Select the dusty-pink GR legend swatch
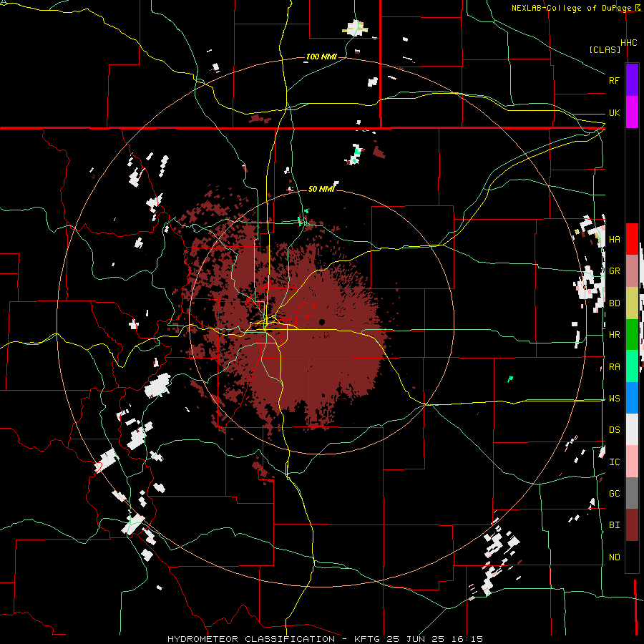This screenshot has height=644, width=644. [632, 271]
